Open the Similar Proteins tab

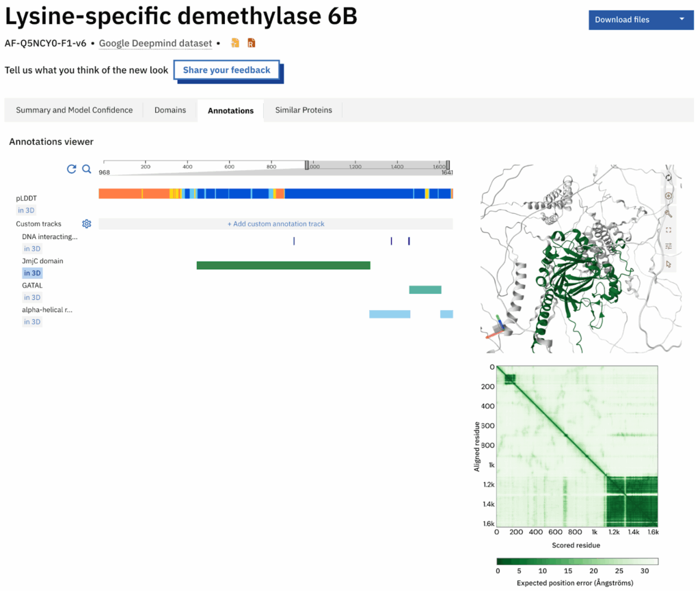[x=304, y=110]
